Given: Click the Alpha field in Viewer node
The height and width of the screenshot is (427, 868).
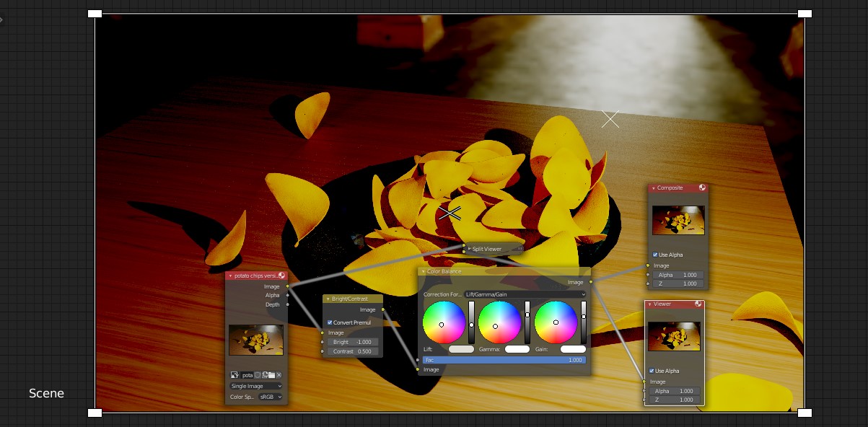Looking at the screenshot, I should (x=673, y=391).
